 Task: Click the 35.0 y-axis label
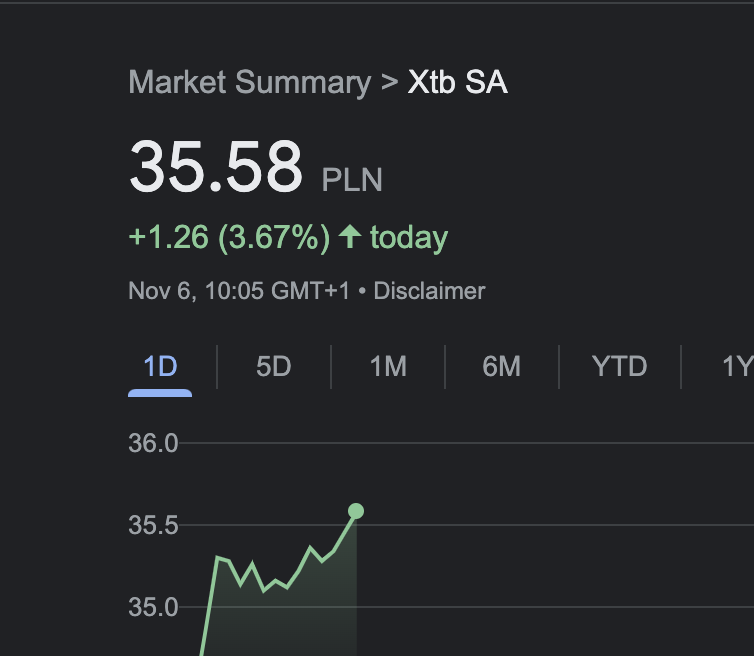pos(153,607)
